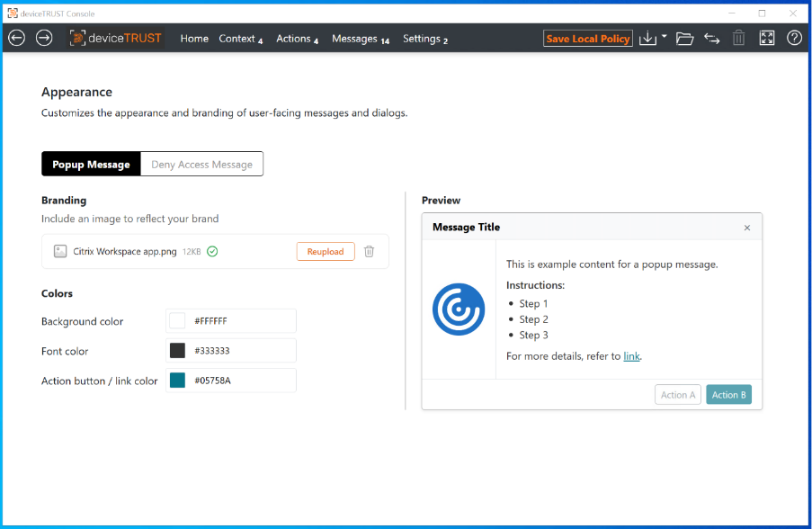
Task: Click the Action B preview button
Action: click(728, 395)
